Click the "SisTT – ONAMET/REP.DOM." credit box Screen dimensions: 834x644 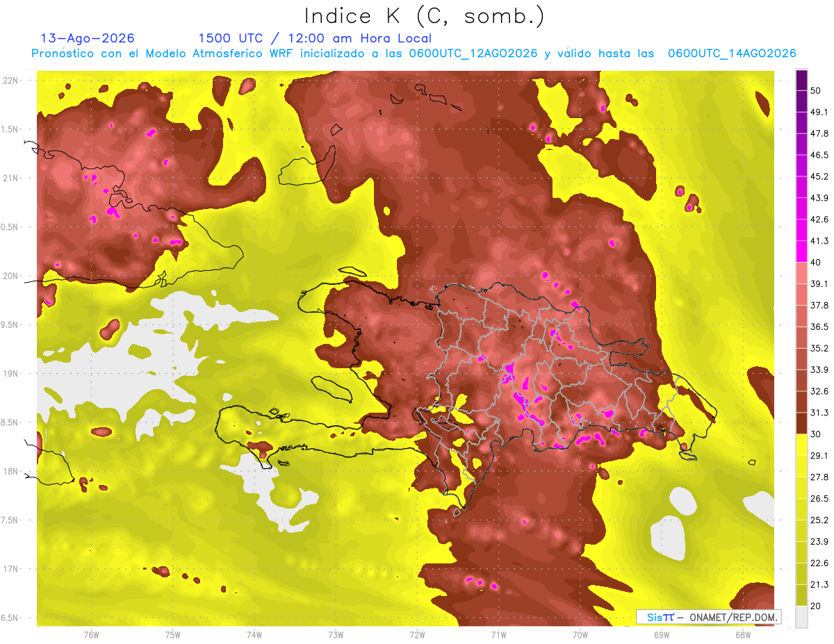pos(708,617)
